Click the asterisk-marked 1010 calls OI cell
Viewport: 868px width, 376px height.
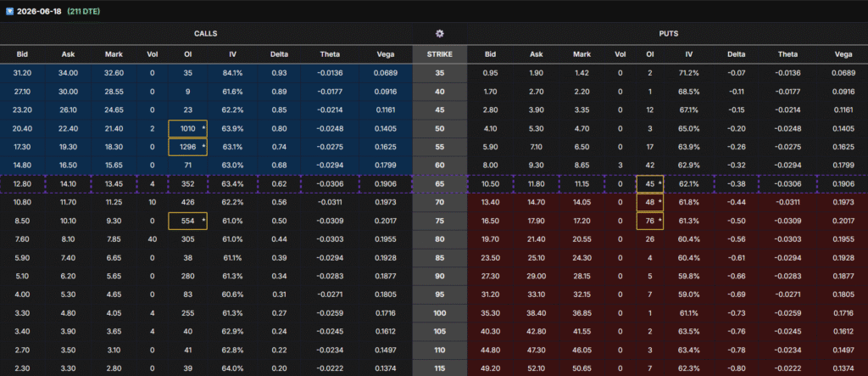coord(186,128)
